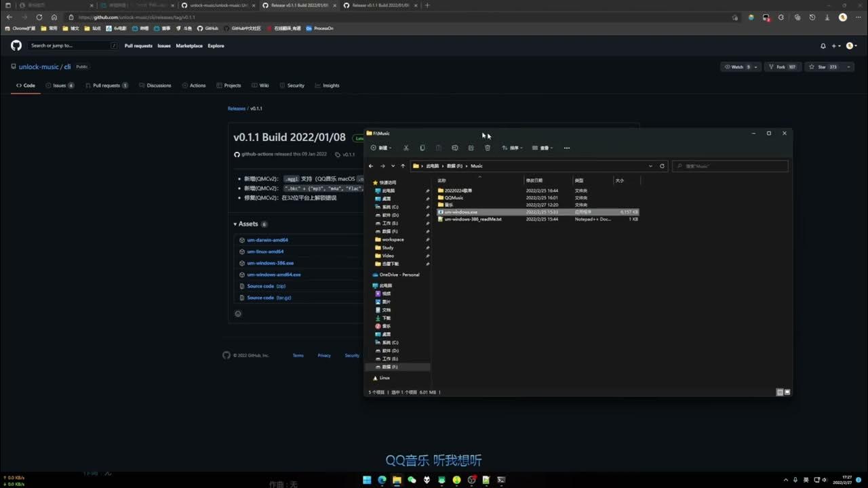Image resolution: width=868 pixels, height=488 pixels.
Task: Click the Explorer search Music box
Action: click(730, 166)
